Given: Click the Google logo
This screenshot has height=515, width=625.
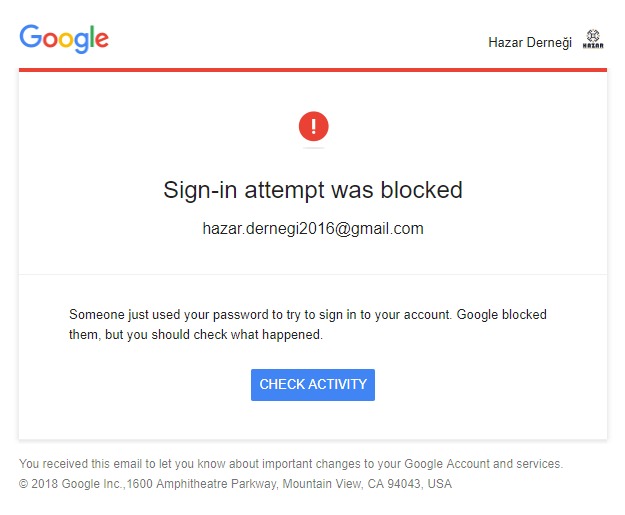Looking at the screenshot, I should [x=64, y=38].
